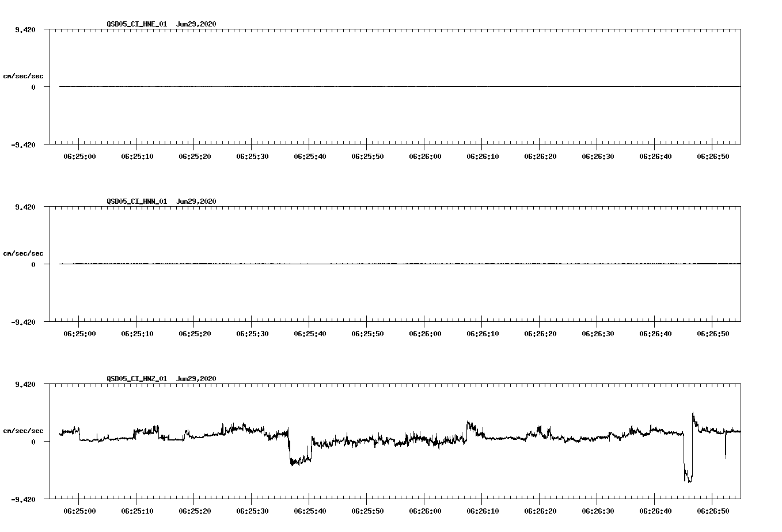Select 06:25:30 under the HNN plot
The width and height of the screenshot is (782, 532).
pos(252,333)
